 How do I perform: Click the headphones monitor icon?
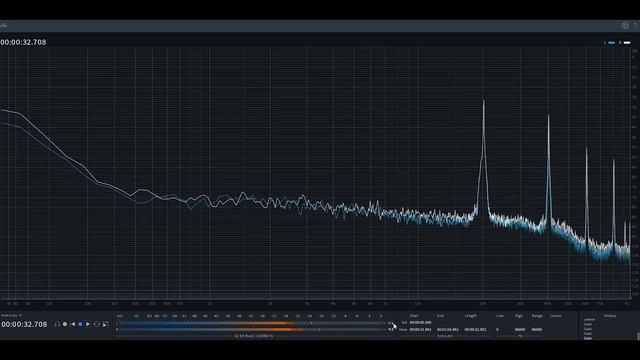(x=57, y=324)
